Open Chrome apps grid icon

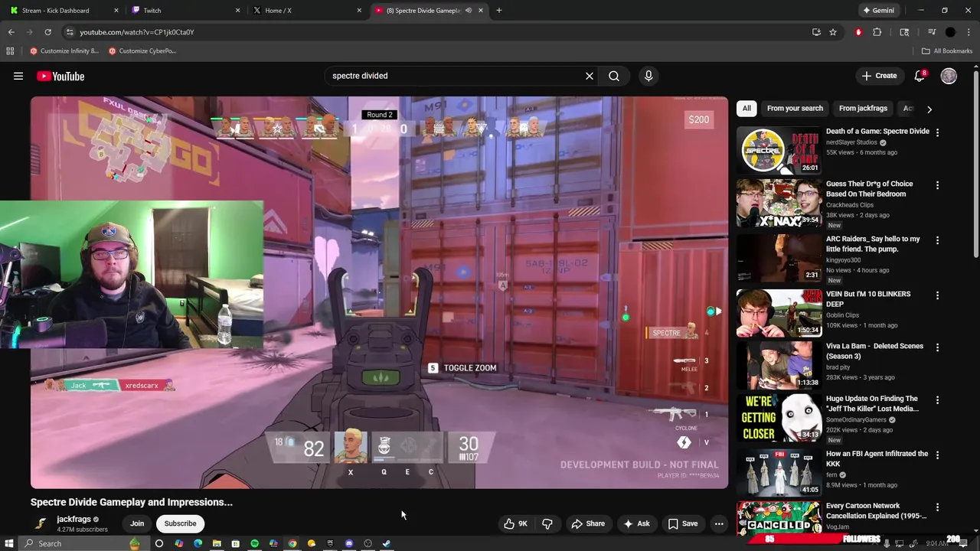[x=10, y=51]
